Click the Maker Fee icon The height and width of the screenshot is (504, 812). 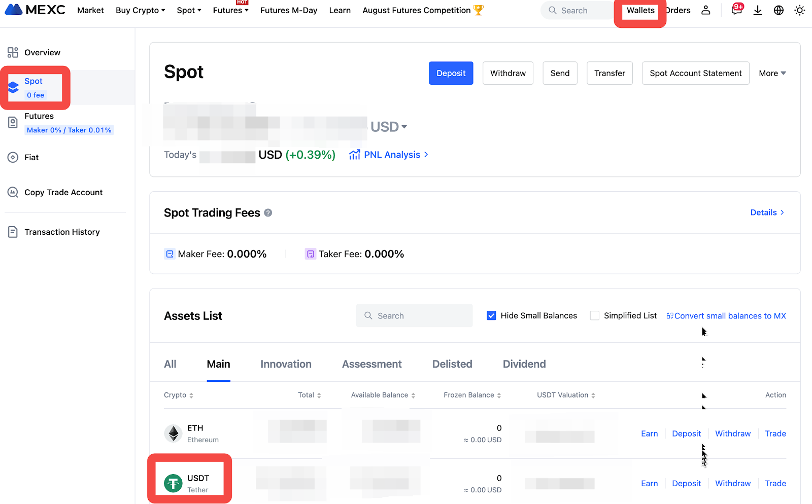(170, 254)
